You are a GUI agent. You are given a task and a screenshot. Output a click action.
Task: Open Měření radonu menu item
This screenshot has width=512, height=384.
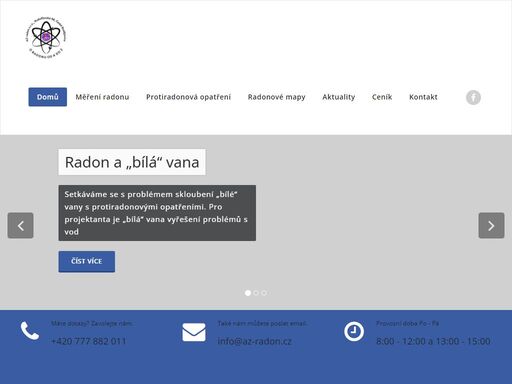(x=102, y=97)
